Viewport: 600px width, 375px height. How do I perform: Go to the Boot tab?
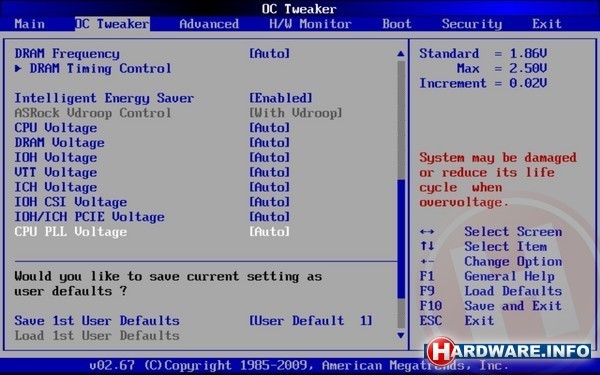397,24
